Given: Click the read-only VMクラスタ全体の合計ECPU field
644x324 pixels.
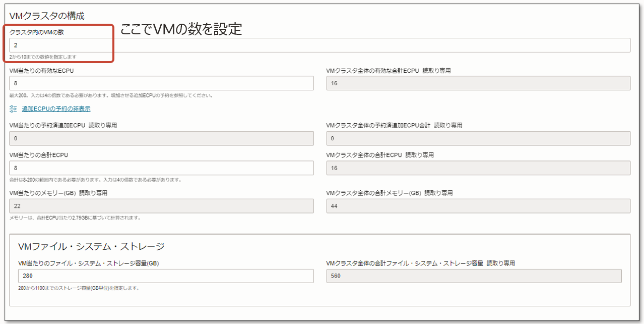Looking at the screenshot, I should [x=478, y=168].
